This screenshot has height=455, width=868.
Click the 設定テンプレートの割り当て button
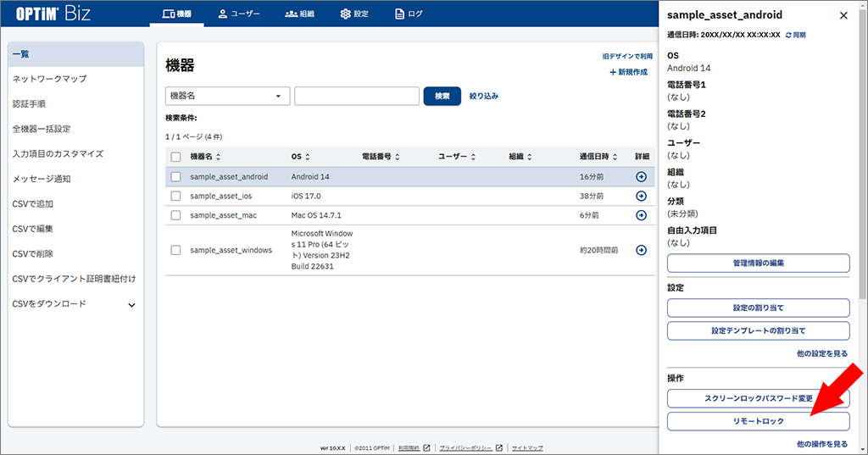click(759, 330)
